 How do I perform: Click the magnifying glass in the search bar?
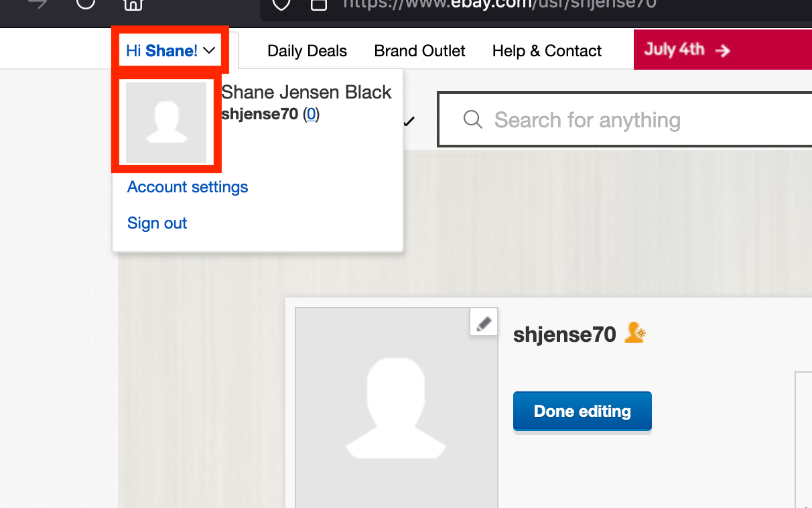point(472,119)
